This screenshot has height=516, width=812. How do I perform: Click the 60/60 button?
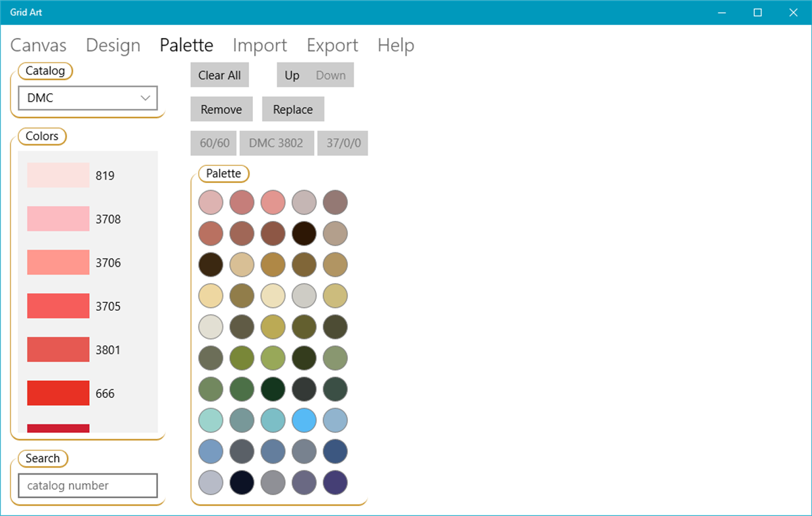(x=213, y=143)
